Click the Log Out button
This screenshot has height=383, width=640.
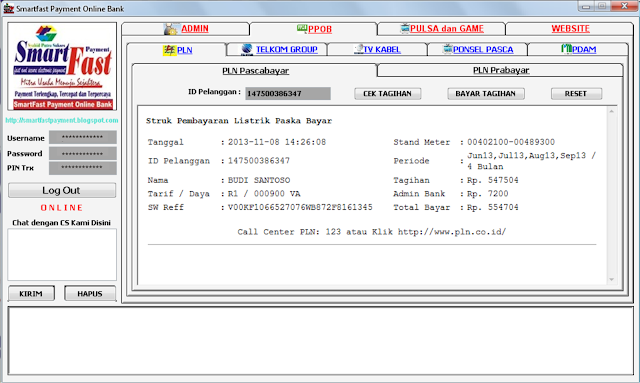coord(62,190)
